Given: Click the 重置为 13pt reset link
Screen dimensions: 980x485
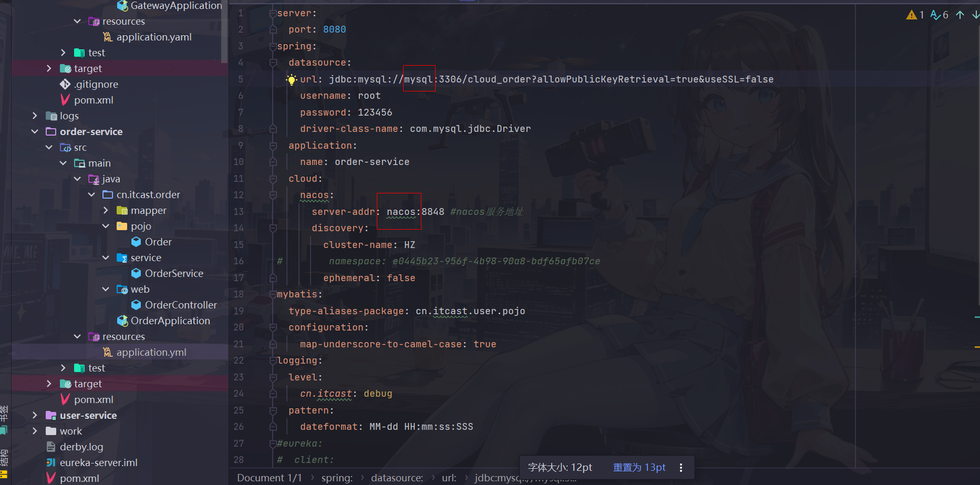Looking at the screenshot, I should (x=639, y=468).
